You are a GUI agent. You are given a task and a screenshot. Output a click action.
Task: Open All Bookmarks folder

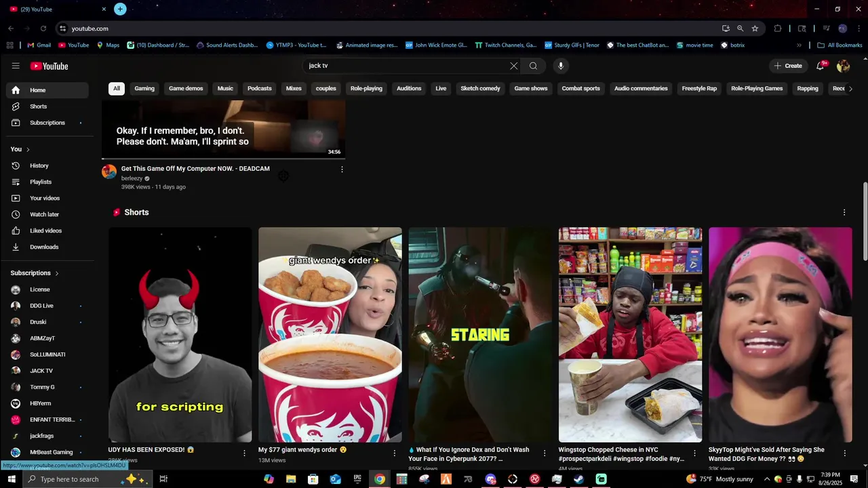click(x=840, y=45)
